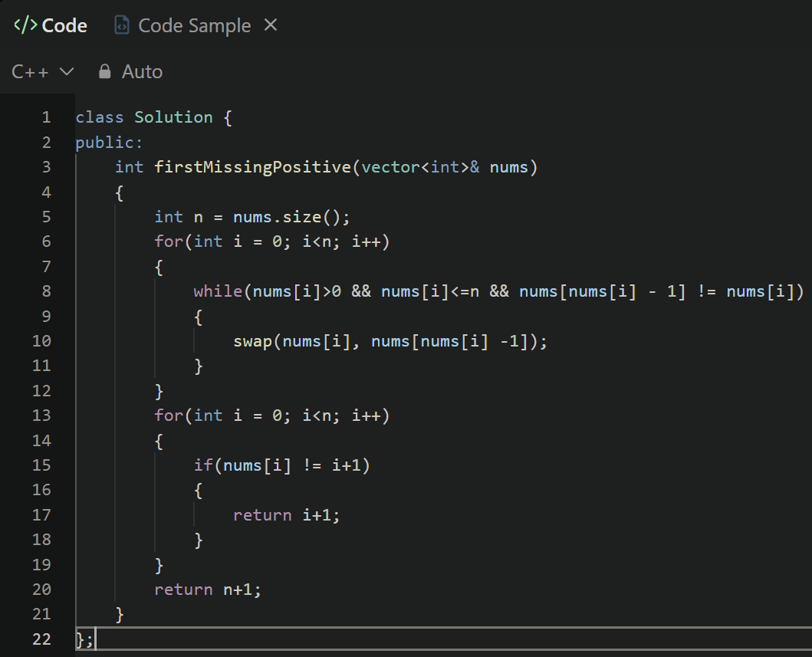The image size is (812, 657).
Task: Click line number 1 in the gutter
Action: pos(46,117)
